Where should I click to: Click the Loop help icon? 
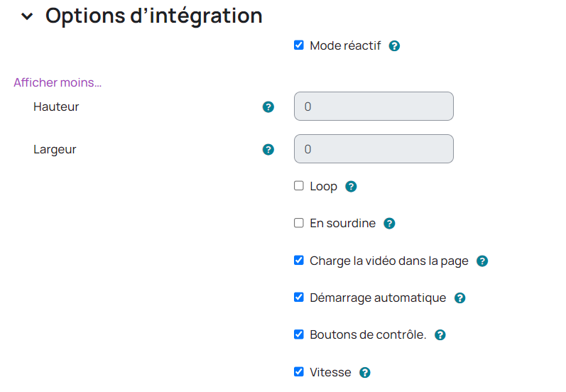click(x=351, y=187)
